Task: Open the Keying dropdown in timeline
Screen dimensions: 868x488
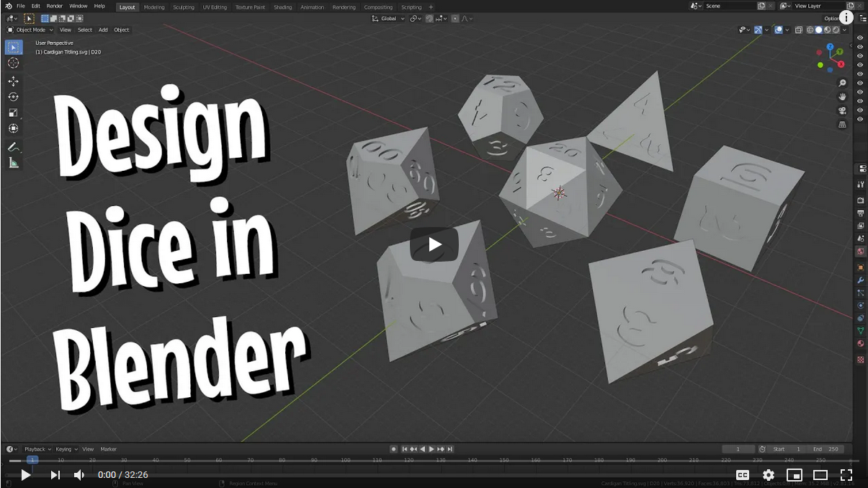Action: pos(66,449)
